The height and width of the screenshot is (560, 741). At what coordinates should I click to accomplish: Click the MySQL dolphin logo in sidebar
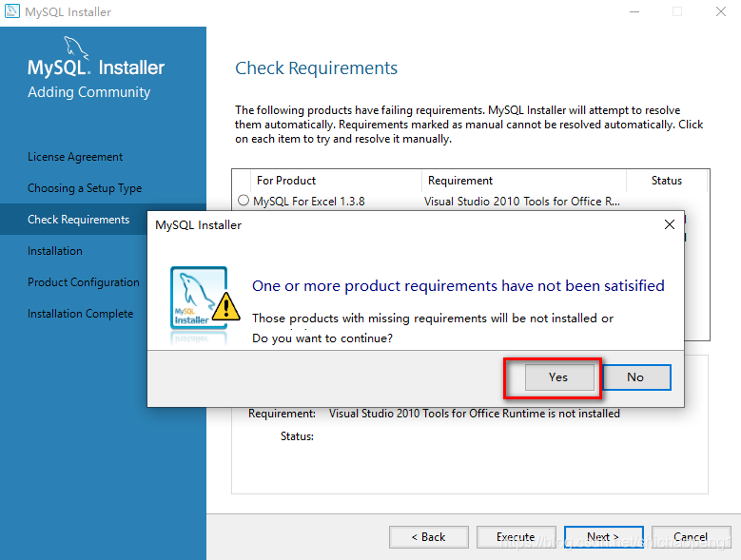pos(75,48)
